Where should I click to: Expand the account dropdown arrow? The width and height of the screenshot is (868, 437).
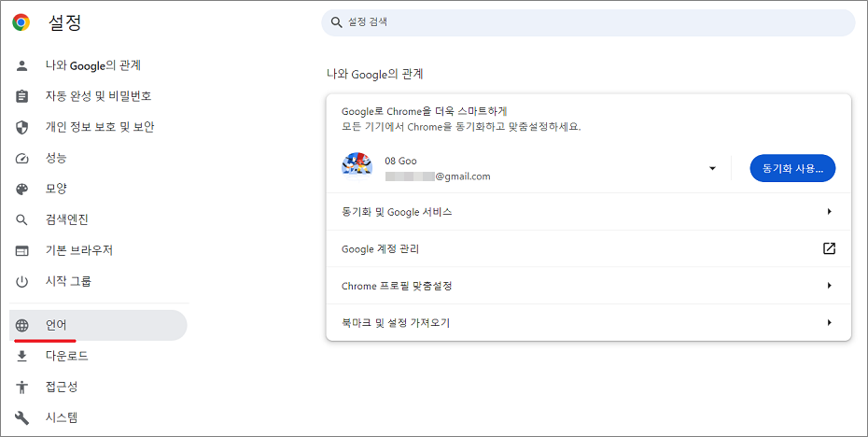coord(712,168)
